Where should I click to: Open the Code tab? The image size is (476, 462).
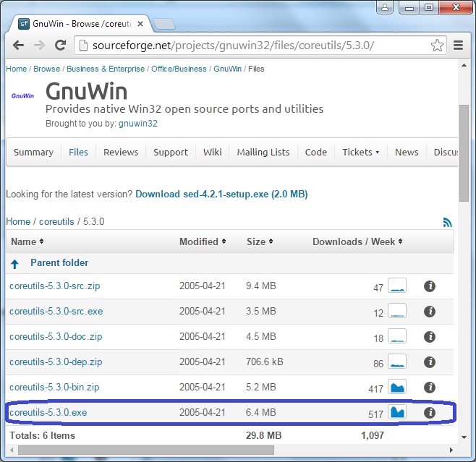click(x=316, y=152)
